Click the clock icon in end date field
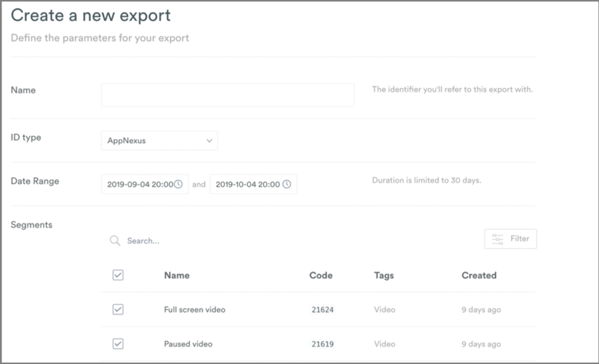The width and height of the screenshot is (599, 364). pos(287,184)
